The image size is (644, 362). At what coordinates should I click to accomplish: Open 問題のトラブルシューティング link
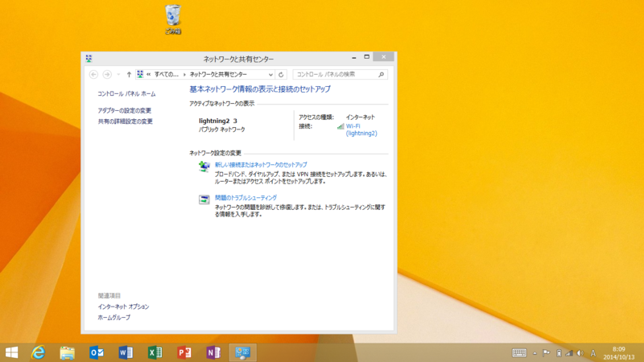tap(246, 197)
